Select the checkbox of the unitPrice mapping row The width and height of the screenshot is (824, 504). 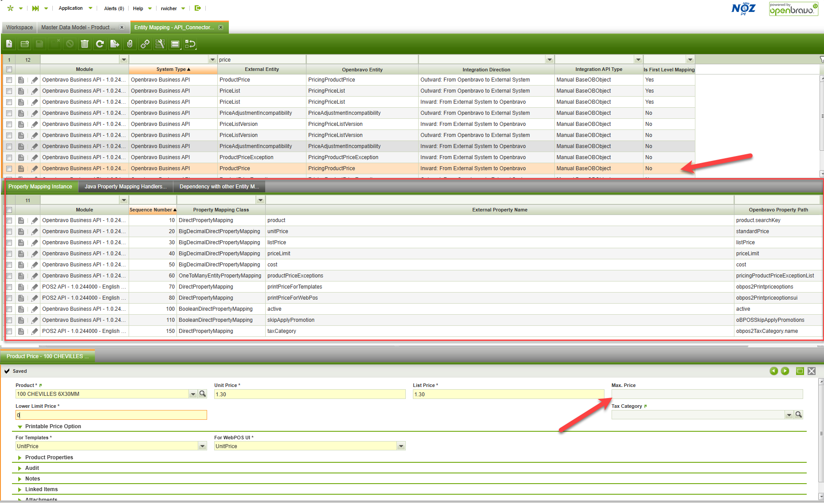[x=9, y=231]
